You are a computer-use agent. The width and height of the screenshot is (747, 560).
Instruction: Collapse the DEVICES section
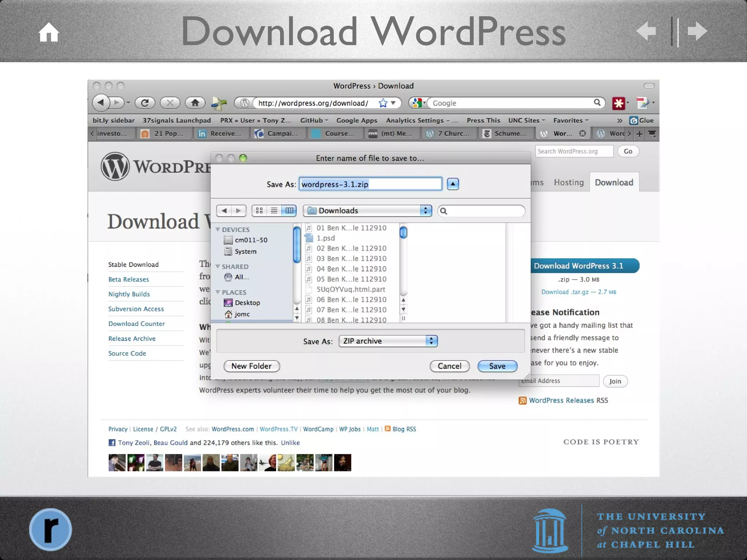(x=218, y=229)
